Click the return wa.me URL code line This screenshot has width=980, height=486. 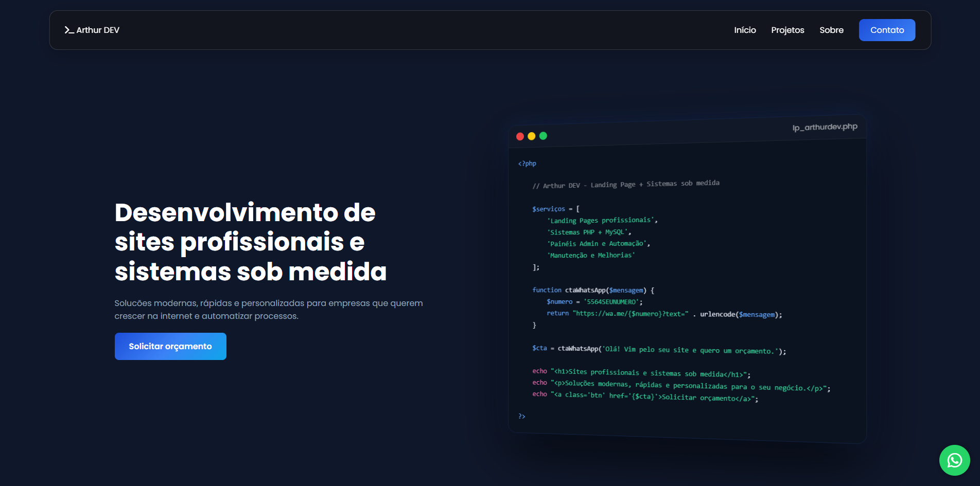pos(664,314)
